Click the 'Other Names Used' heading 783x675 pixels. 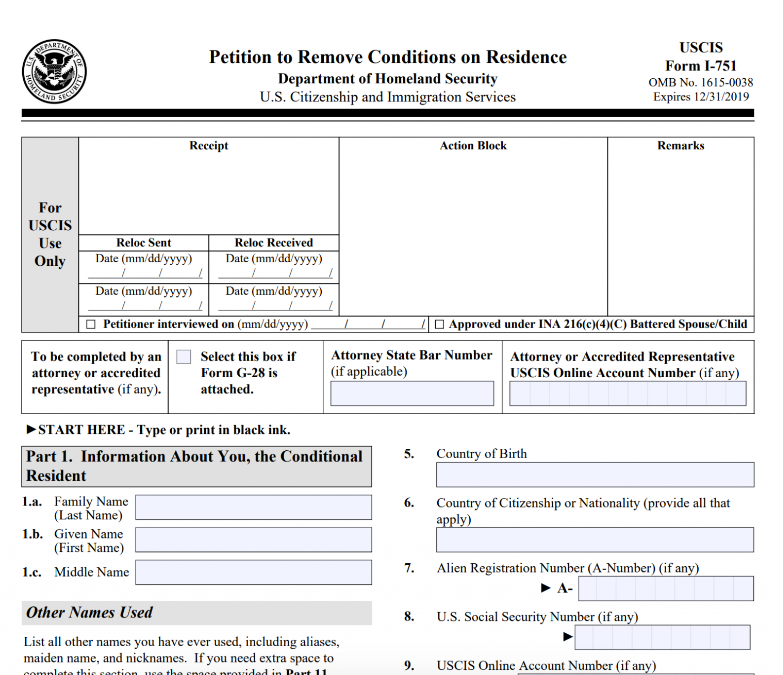pyautogui.click(x=89, y=613)
